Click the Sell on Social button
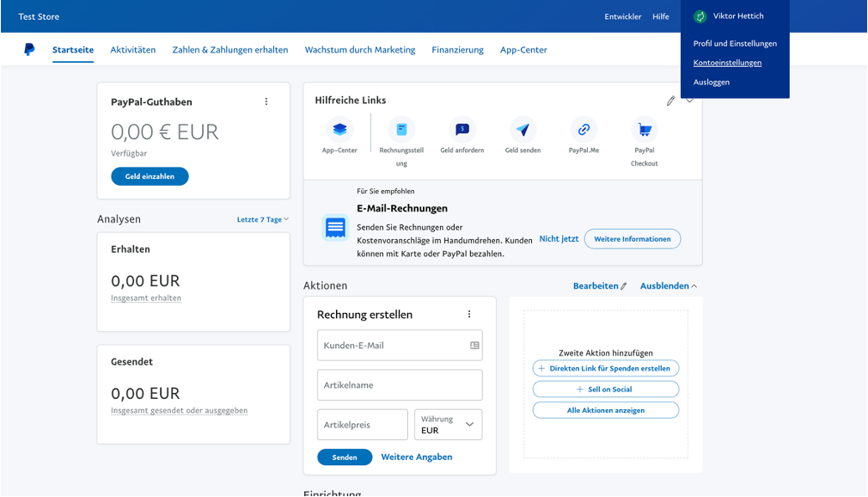Viewport: 868px width, 497px height. 606,390
